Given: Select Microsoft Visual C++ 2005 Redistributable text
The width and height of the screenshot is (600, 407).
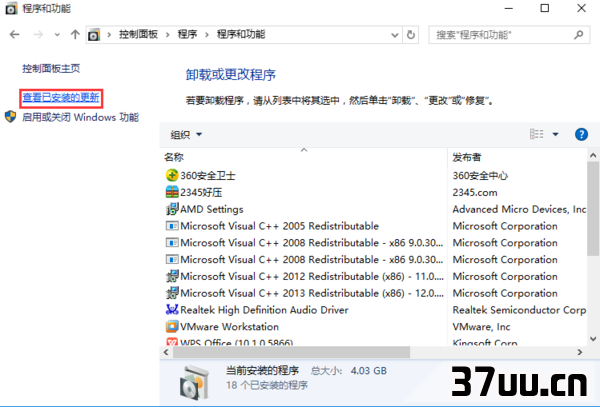Looking at the screenshot, I should point(279,226).
